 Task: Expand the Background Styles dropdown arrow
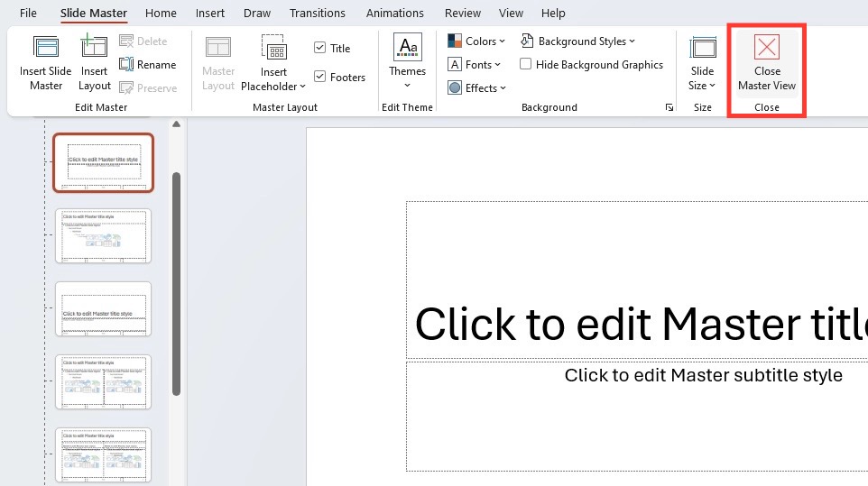633,41
